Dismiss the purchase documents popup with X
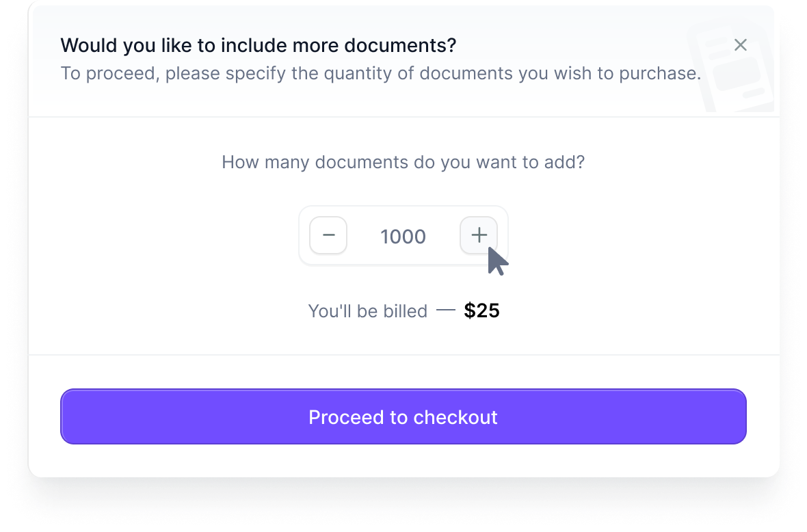The width and height of the screenshot is (807, 532). point(741,45)
